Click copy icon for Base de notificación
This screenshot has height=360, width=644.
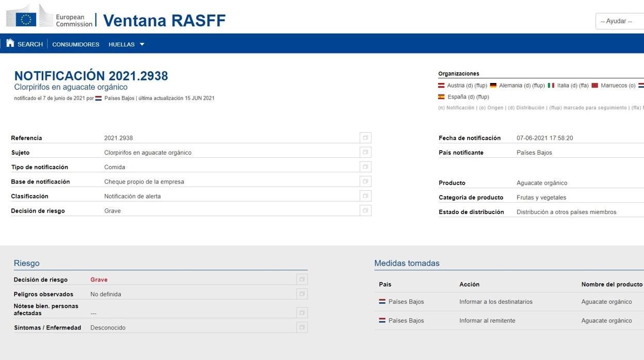pos(365,182)
